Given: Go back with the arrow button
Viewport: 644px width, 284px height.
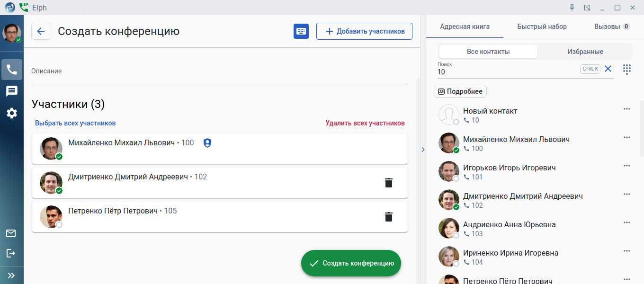Looking at the screenshot, I should tap(41, 31).
